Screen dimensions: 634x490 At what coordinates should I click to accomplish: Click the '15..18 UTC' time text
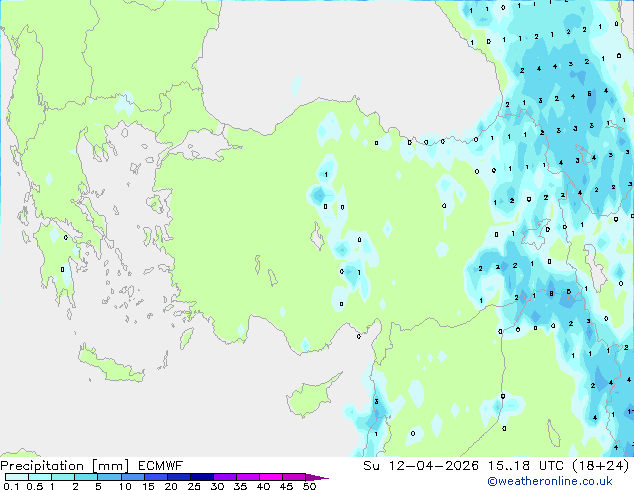(526, 466)
